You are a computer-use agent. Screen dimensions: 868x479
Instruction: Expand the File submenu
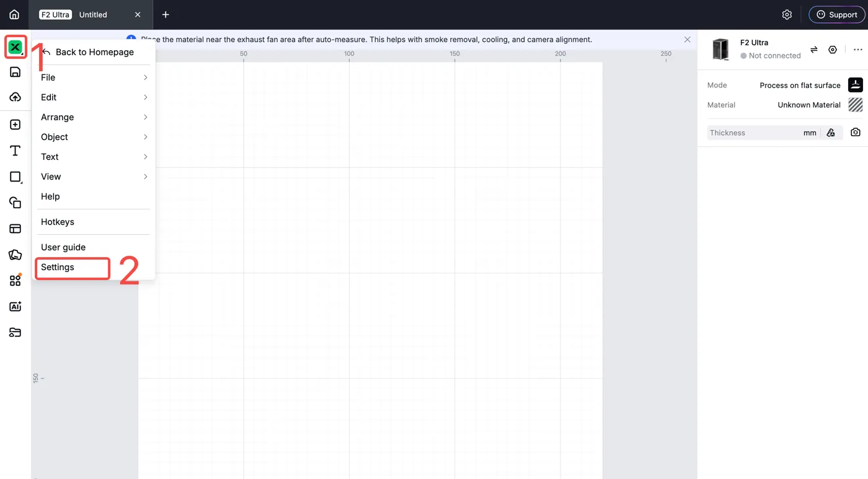tap(94, 77)
